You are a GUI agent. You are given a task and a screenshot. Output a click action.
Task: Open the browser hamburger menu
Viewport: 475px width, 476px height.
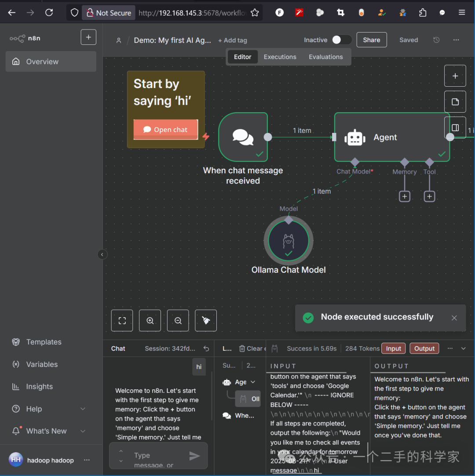[462, 12]
